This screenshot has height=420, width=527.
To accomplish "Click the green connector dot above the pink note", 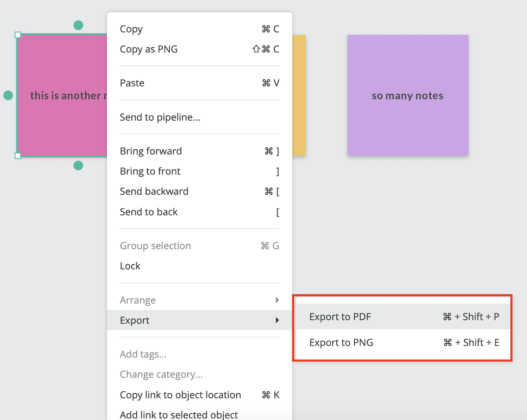I will [78, 25].
